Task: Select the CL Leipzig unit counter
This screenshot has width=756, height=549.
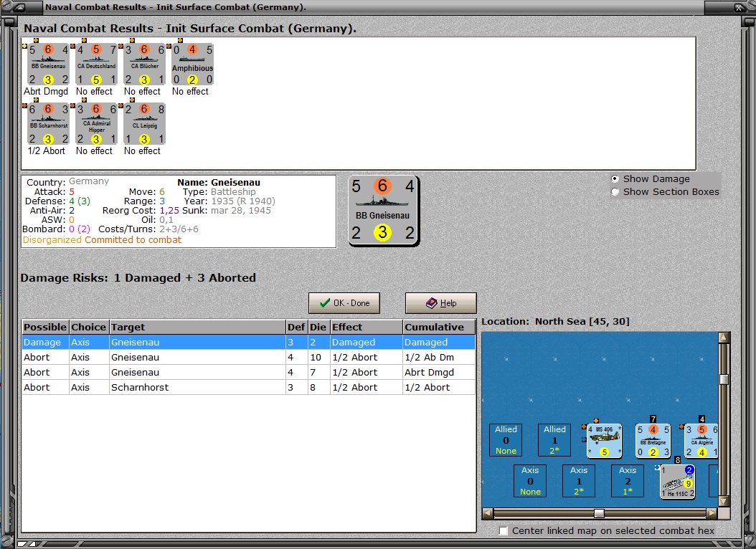Action: pyautogui.click(x=145, y=124)
